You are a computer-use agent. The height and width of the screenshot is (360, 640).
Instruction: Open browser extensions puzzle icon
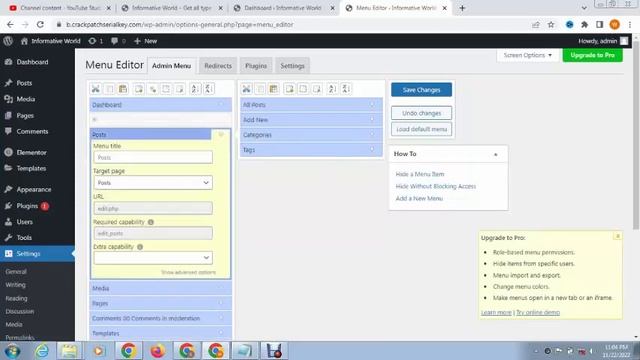584,24
